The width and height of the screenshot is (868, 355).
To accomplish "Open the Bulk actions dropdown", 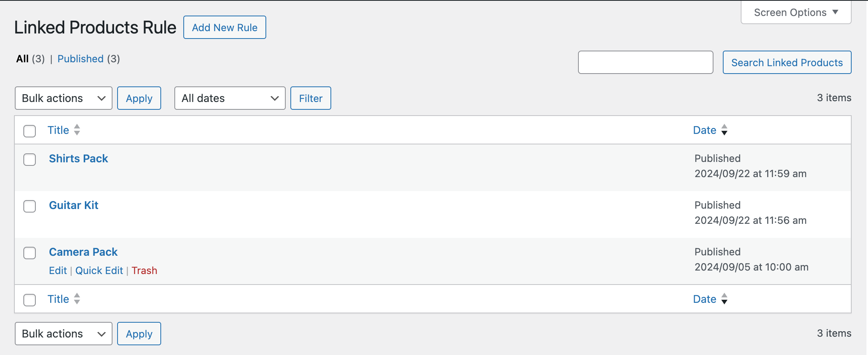I will [63, 98].
